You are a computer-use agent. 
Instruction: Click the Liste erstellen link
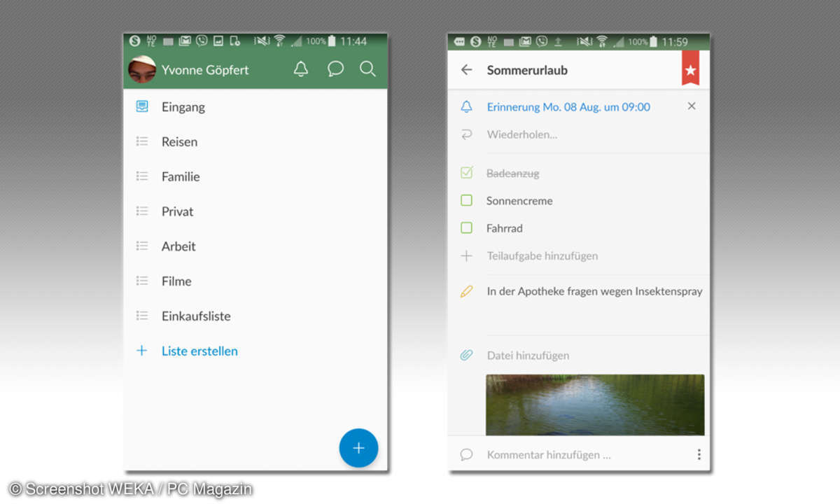(x=199, y=351)
